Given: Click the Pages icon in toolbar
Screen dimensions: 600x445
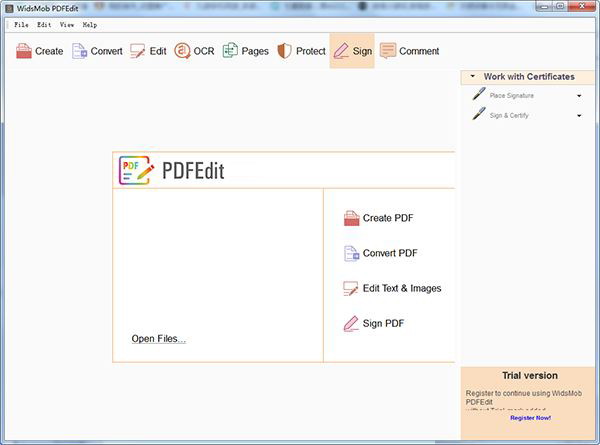Looking at the screenshot, I should (x=230, y=51).
